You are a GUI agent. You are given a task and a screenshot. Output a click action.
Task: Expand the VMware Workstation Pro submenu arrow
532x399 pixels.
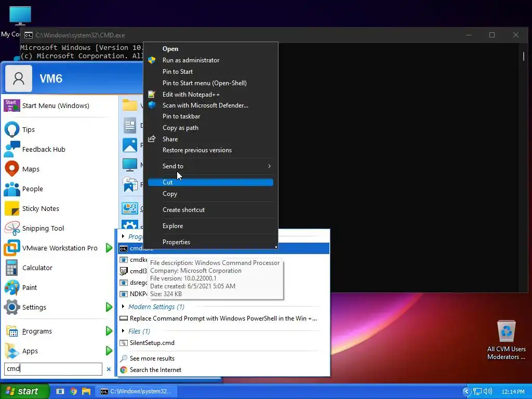[x=109, y=248]
